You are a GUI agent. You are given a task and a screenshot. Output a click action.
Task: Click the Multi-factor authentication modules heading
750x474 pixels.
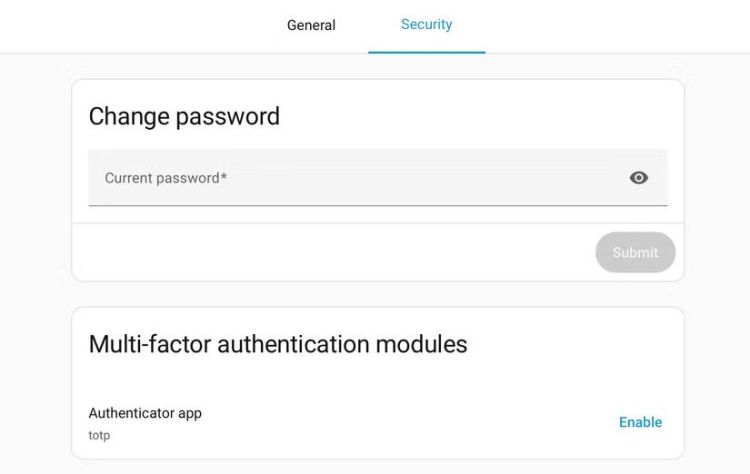(278, 344)
